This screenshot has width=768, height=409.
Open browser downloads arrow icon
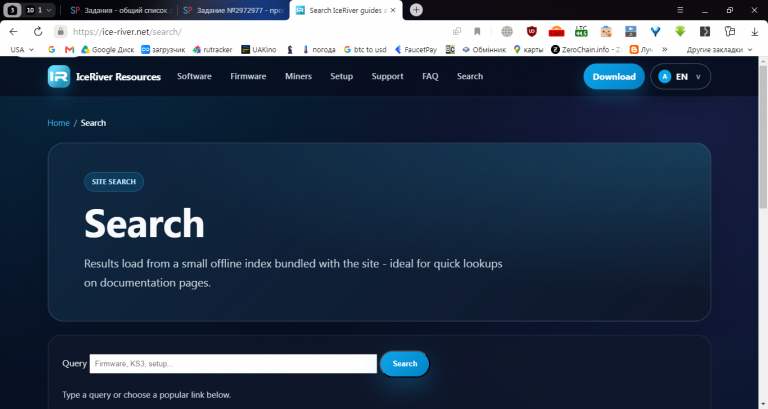pyautogui.click(x=754, y=32)
